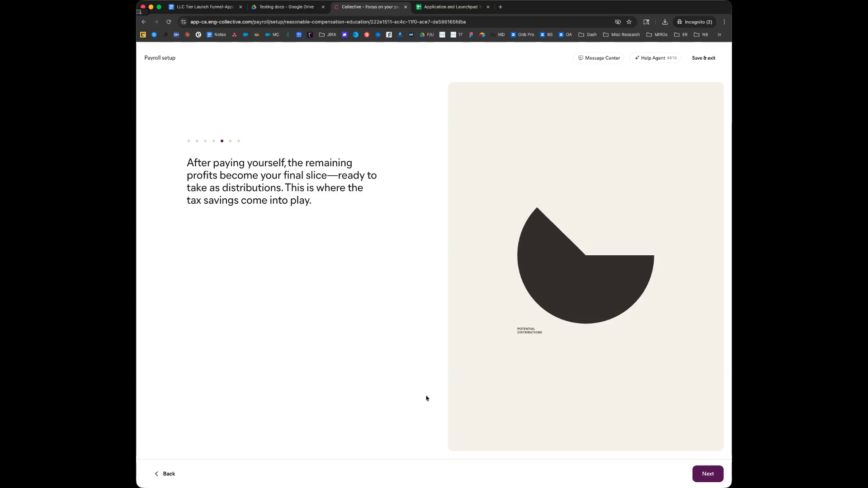Expand the hidden bookmarks chevron

[719, 34]
